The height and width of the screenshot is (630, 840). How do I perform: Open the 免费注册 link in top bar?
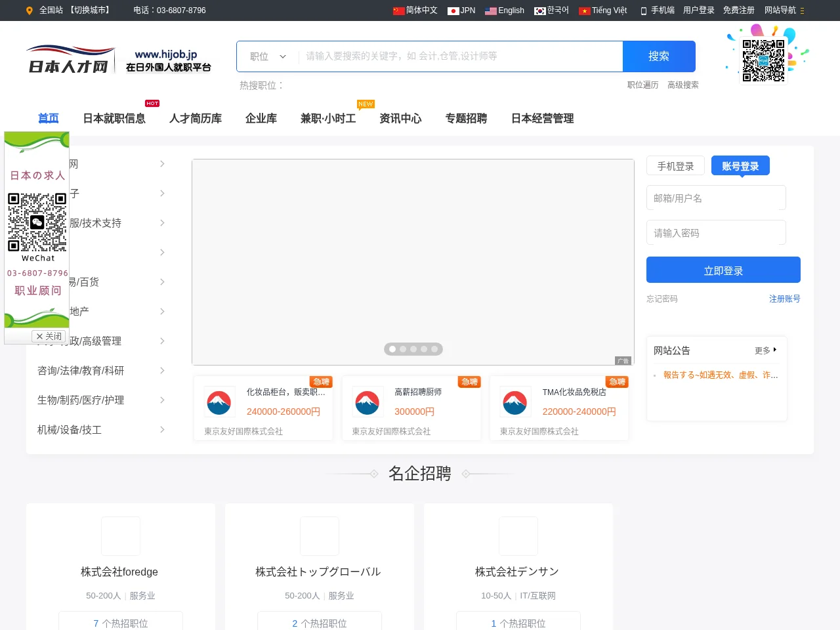click(x=739, y=10)
